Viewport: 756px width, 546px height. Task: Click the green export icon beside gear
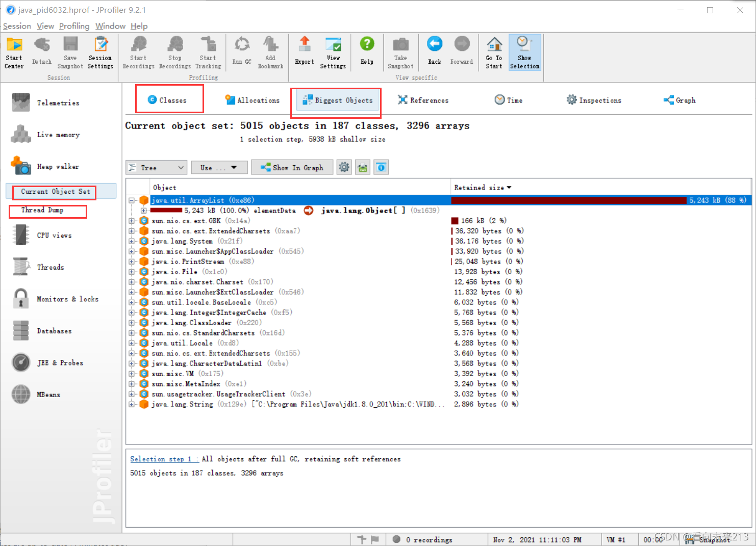coord(363,167)
